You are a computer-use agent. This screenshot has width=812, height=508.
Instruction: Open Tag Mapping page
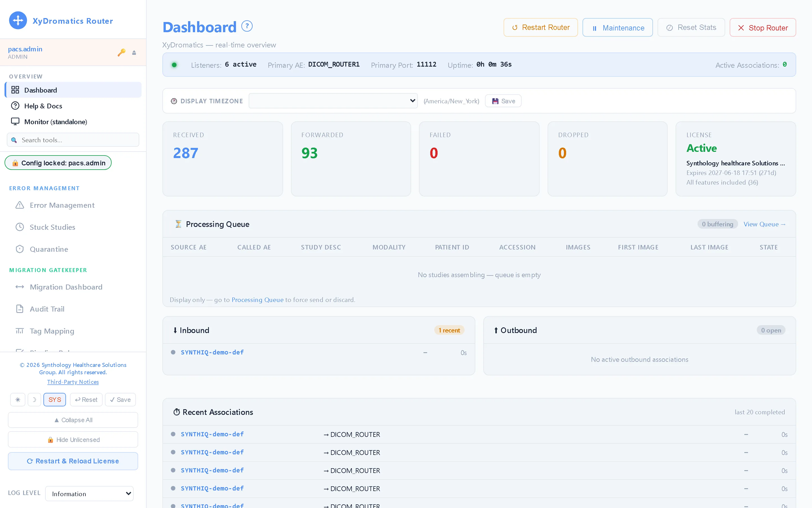coord(52,331)
